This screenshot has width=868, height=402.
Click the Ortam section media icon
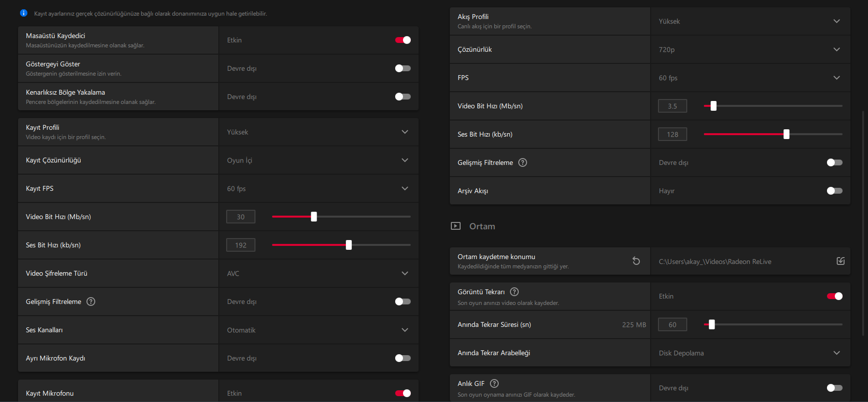point(456,226)
